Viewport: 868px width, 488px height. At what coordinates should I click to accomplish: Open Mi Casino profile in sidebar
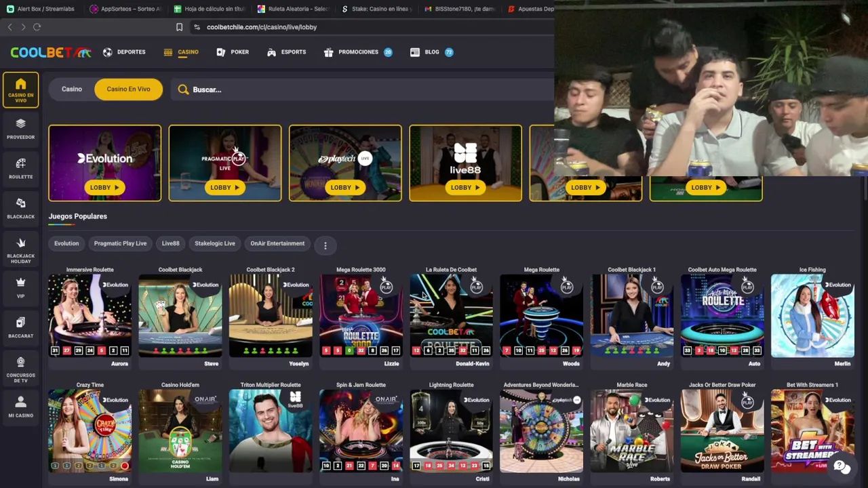(20, 407)
